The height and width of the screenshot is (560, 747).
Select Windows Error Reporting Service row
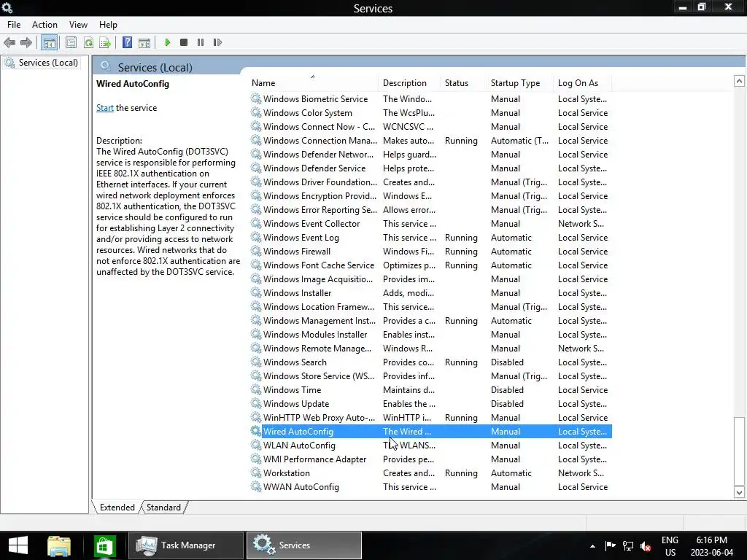pos(430,209)
